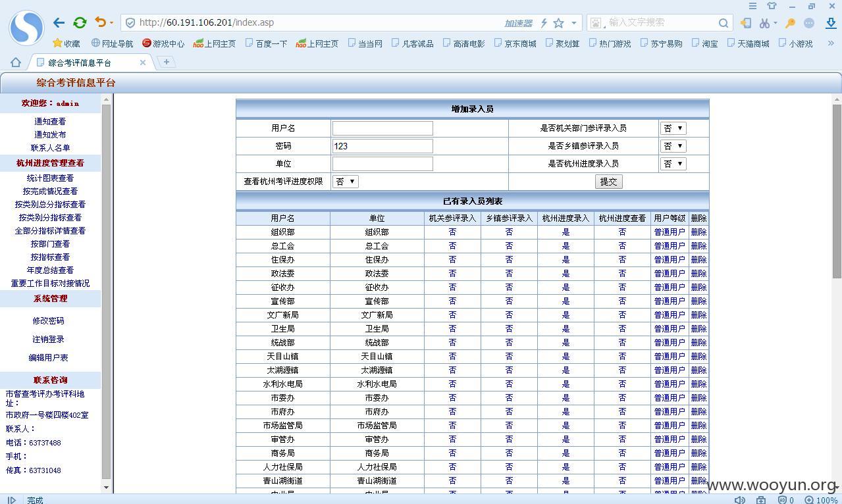Click the status bar play icon
The width and height of the screenshot is (842, 504).
click(x=11, y=500)
